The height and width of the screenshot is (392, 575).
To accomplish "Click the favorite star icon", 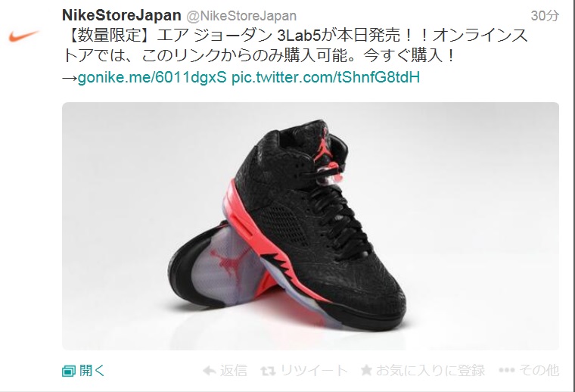I will coord(366,370).
